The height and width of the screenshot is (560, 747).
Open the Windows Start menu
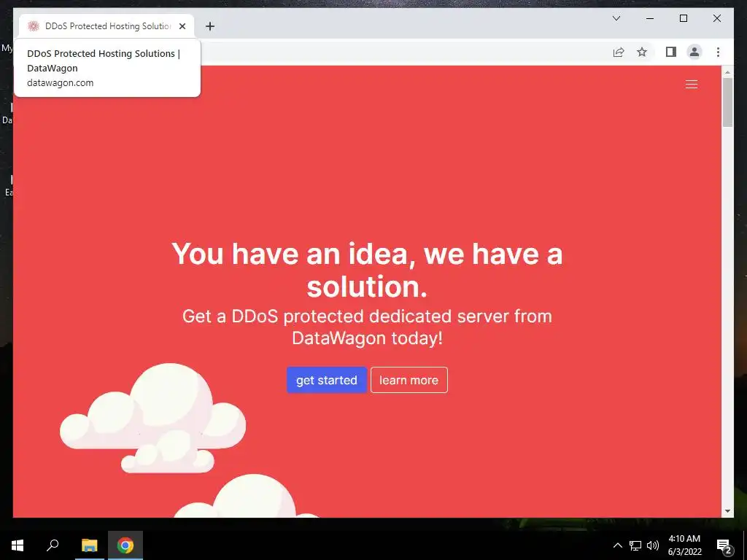(x=18, y=545)
